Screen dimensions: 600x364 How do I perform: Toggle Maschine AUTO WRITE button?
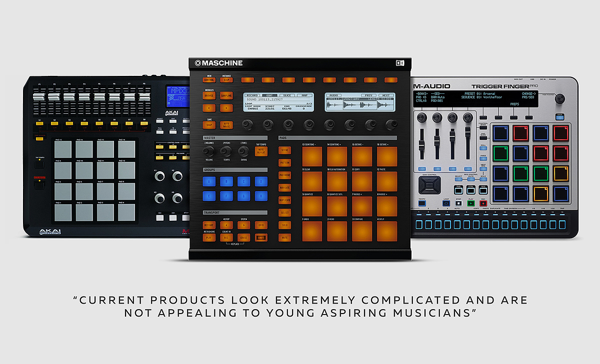click(x=226, y=125)
